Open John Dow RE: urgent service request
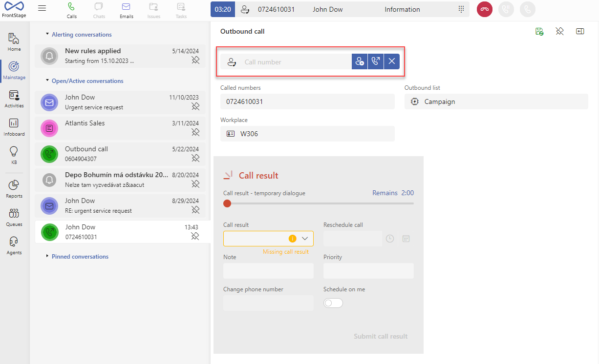The image size is (599, 364). [x=120, y=205]
